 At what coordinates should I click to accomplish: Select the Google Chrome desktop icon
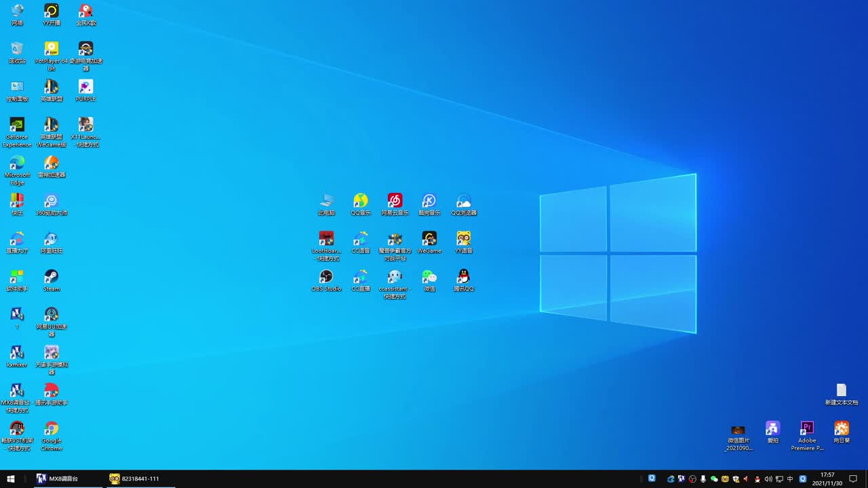[52, 436]
